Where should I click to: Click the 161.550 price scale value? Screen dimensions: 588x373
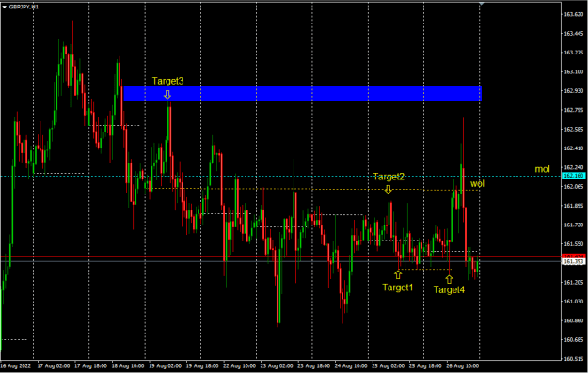click(574, 243)
